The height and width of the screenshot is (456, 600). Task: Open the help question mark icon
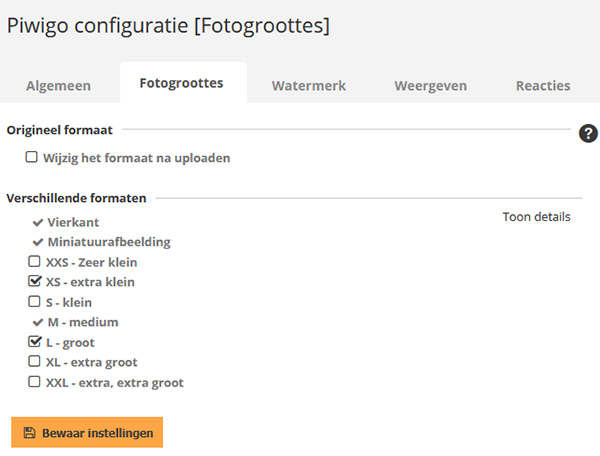[588, 134]
